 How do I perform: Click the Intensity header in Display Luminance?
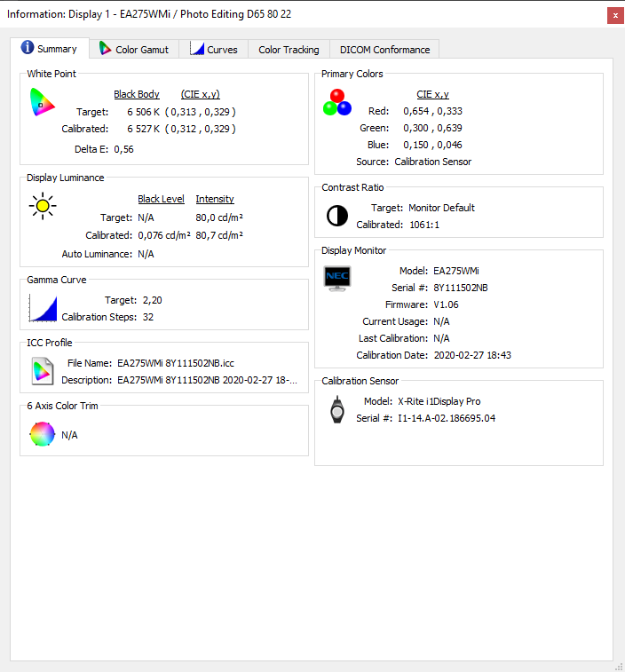[x=215, y=199]
